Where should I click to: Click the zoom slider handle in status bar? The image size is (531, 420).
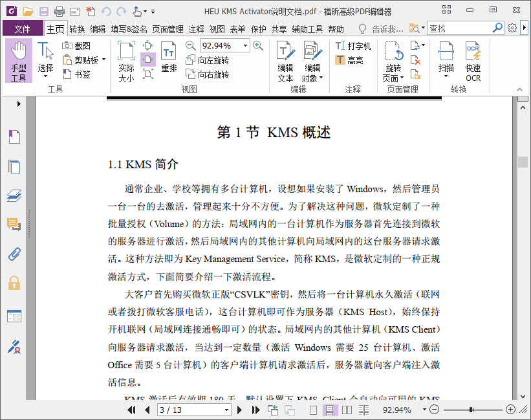pyautogui.click(x=471, y=410)
